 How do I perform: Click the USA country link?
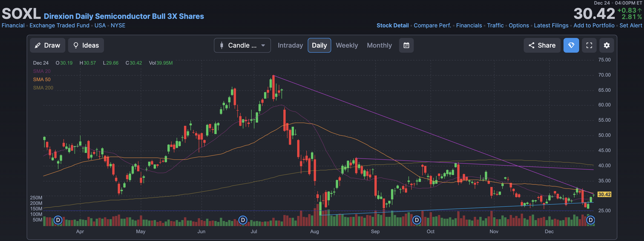coord(100,26)
